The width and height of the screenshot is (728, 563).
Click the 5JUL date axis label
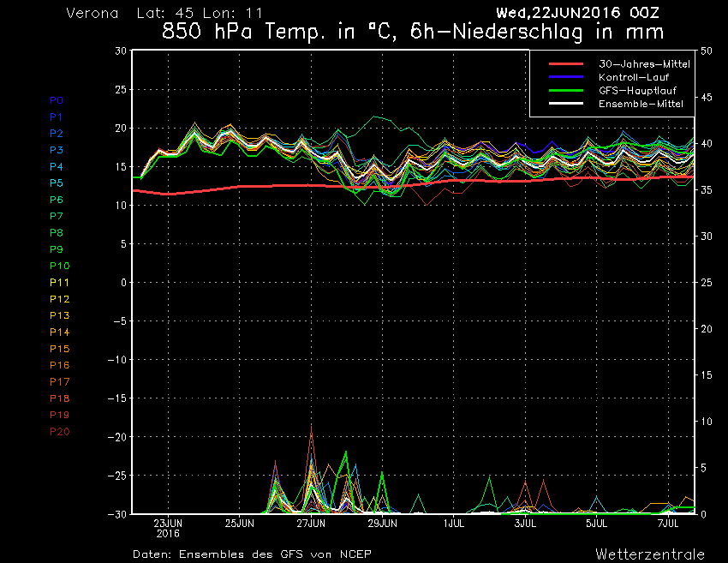(x=597, y=524)
